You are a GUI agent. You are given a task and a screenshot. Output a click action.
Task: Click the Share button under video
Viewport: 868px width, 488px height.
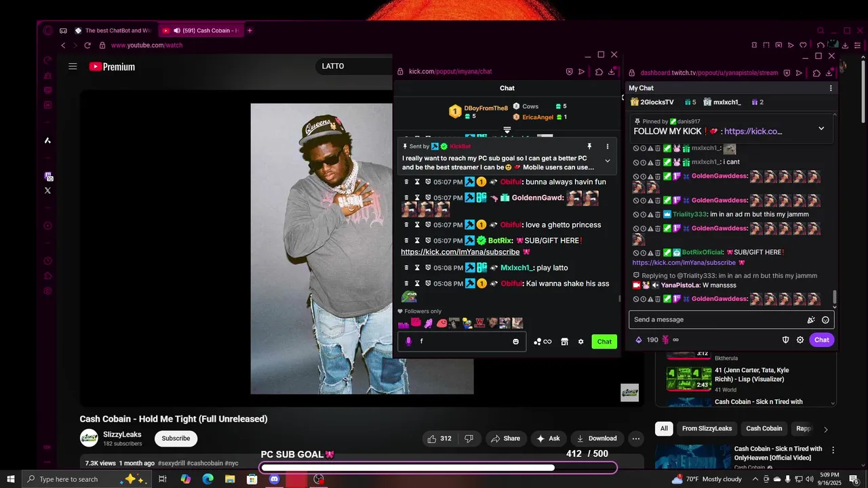coord(505,439)
